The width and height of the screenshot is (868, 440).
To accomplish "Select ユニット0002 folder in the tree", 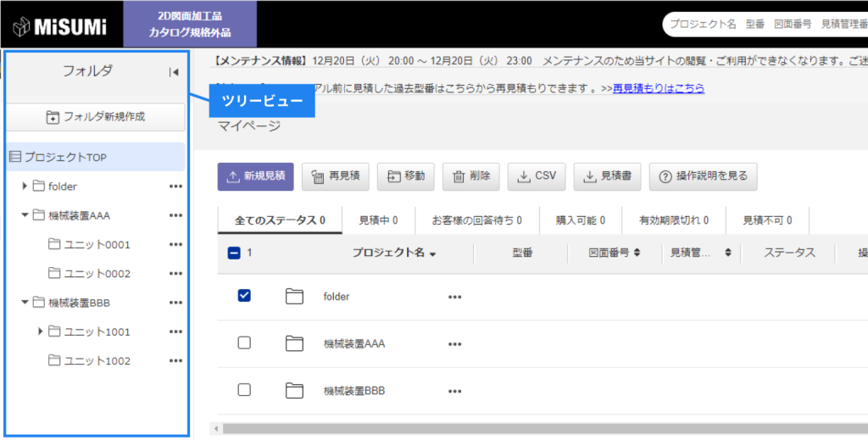I will click(x=90, y=273).
